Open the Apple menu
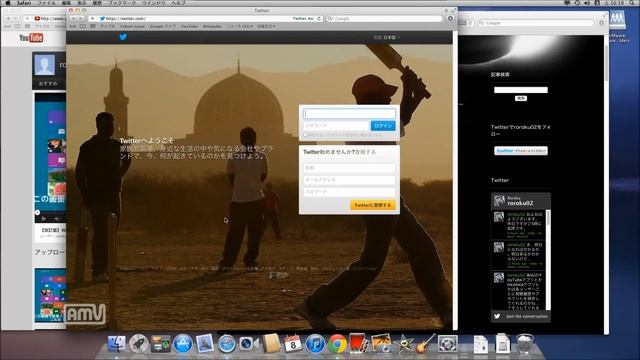 pos(8,2)
